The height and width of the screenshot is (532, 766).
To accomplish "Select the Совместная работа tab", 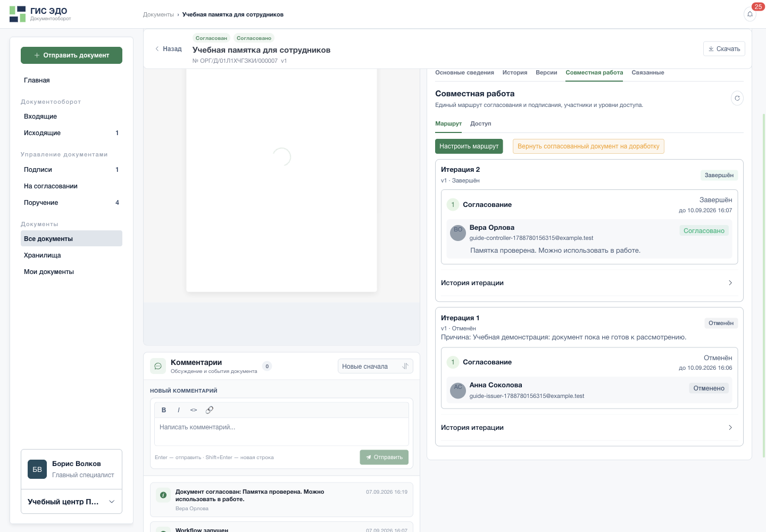I will point(594,73).
